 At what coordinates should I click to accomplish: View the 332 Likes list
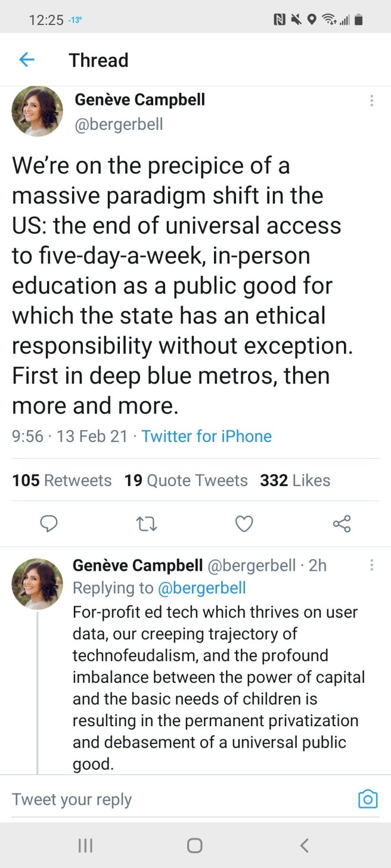(x=295, y=480)
